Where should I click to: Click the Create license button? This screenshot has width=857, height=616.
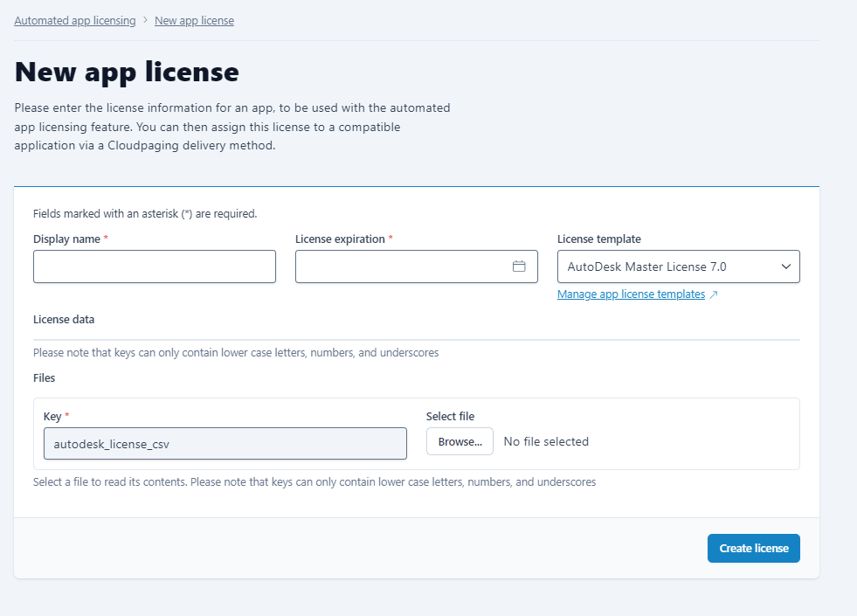(753, 549)
